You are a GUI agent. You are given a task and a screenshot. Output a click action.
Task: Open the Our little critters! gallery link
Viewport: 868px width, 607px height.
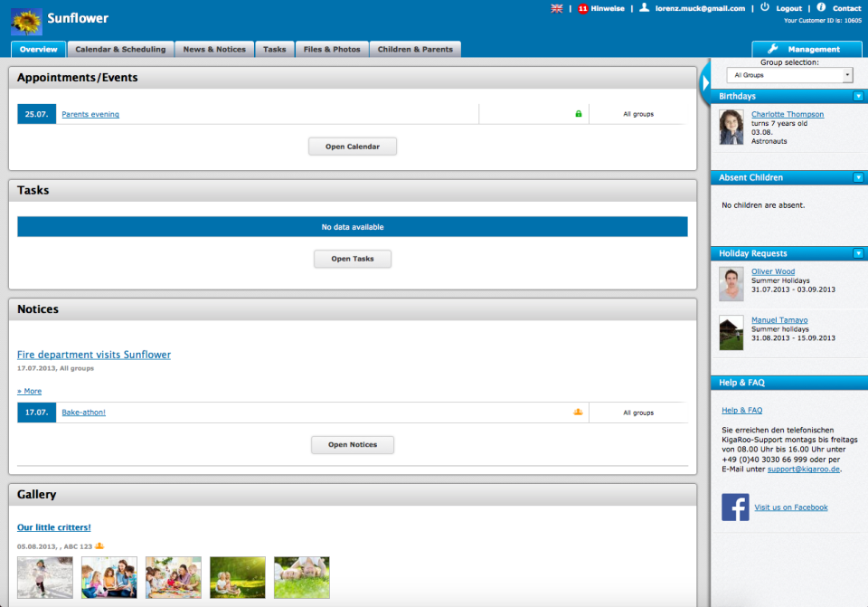[53, 527]
